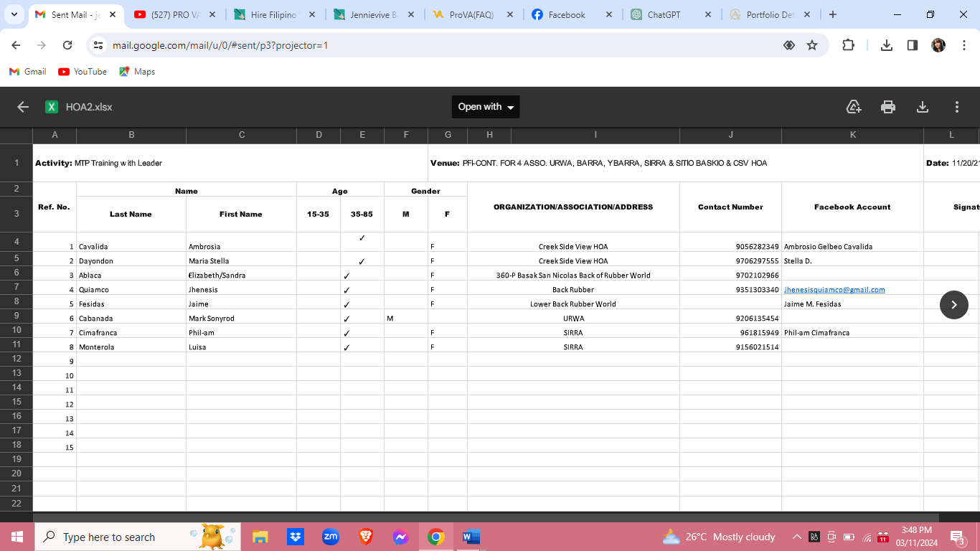Image resolution: width=980 pixels, height=551 pixels.
Task: Click the Facebook Account column header
Action: pos(852,207)
